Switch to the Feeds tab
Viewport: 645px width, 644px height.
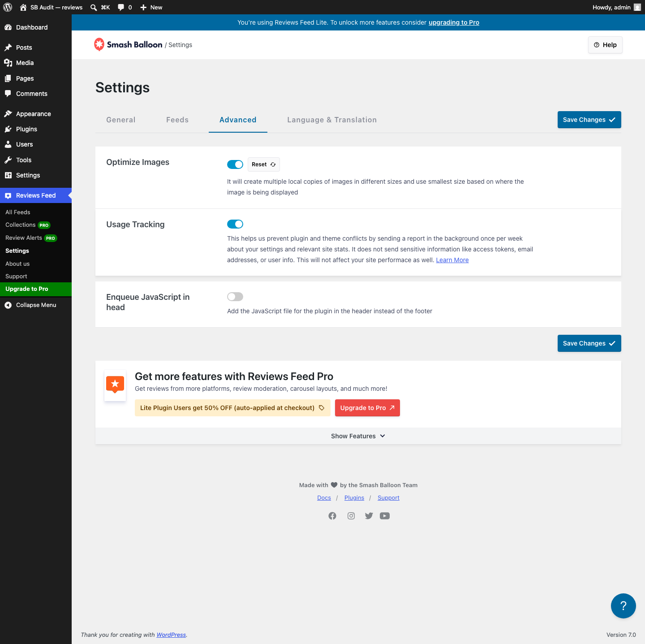click(x=177, y=120)
